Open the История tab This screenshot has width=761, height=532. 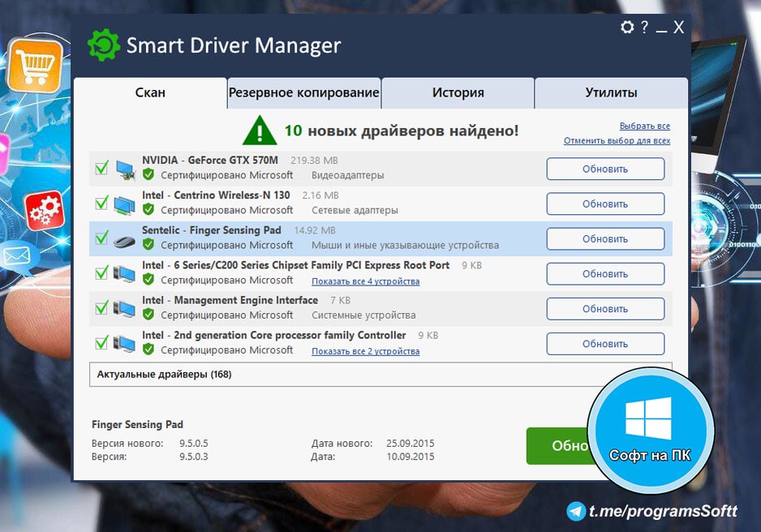(x=458, y=92)
